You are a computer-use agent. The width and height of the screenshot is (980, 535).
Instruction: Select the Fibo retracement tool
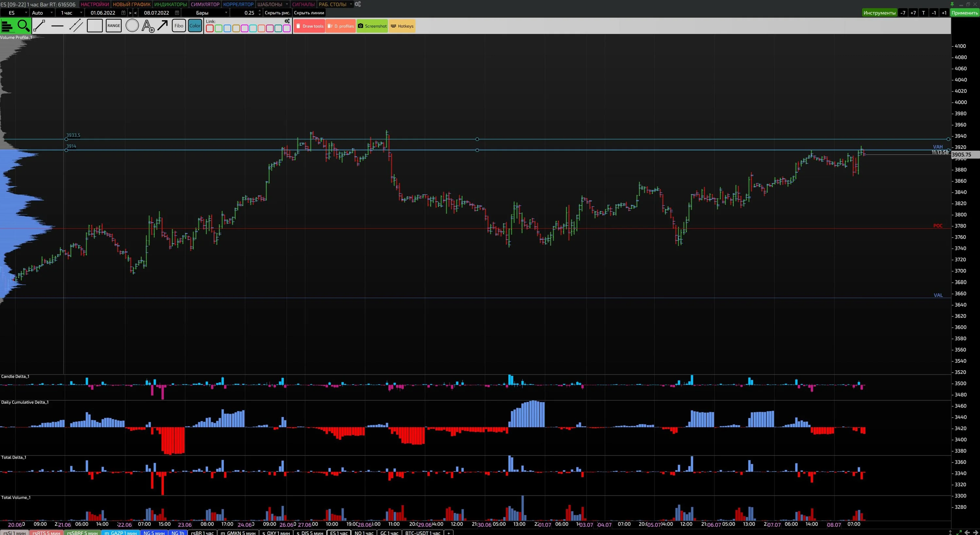coord(179,26)
